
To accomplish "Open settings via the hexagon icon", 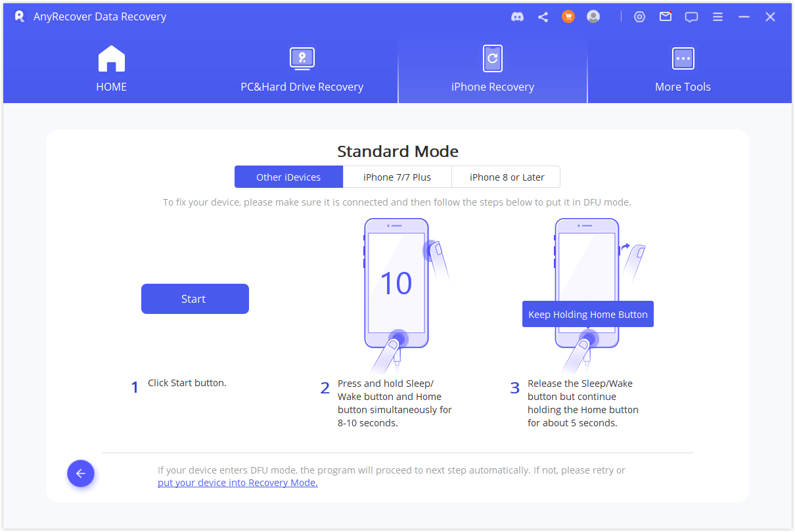I will pyautogui.click(x=639, y=17).
